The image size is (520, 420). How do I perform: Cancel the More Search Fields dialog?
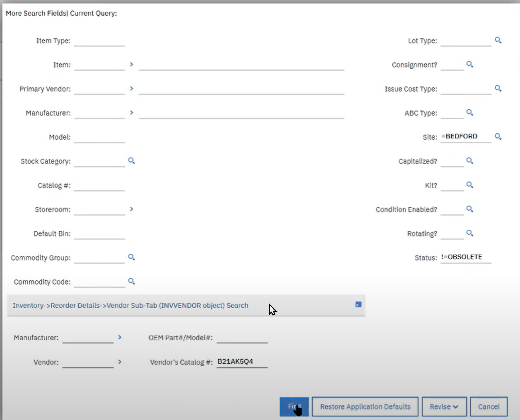[488, 407]
